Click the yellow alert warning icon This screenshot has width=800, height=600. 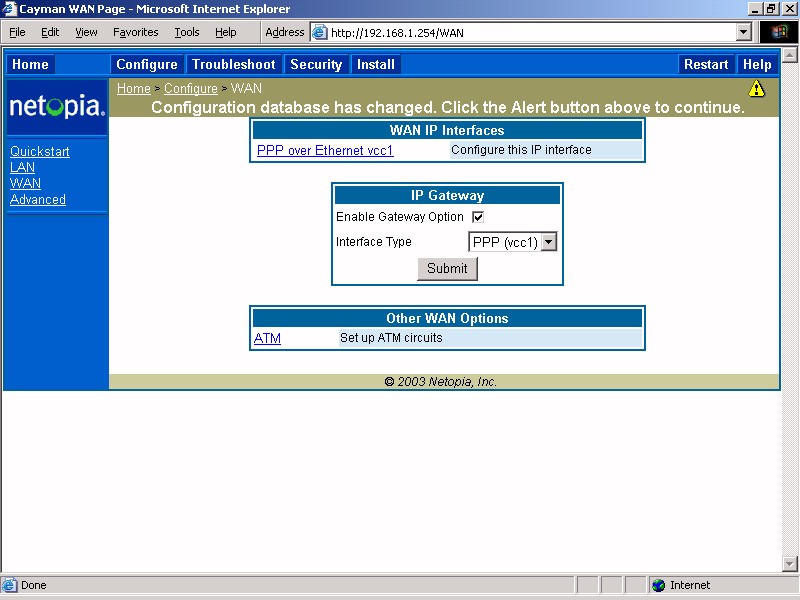pyautogui.click(x=756, y=89)
